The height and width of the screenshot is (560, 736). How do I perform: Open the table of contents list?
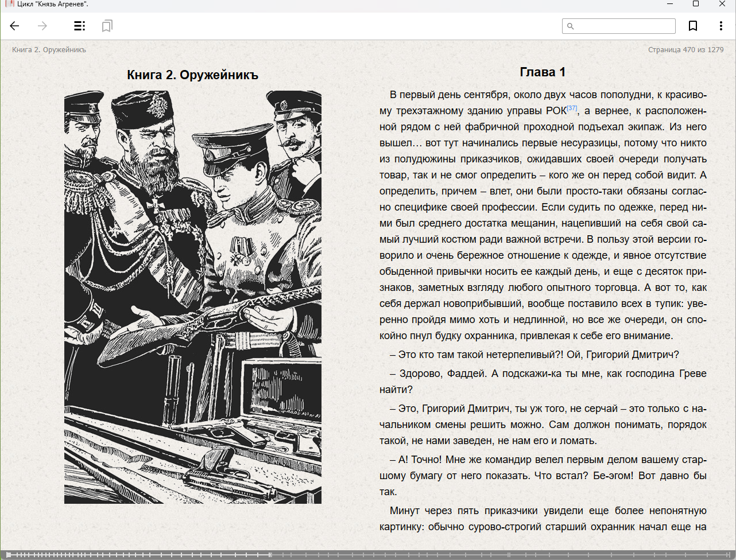click(79, 26)
